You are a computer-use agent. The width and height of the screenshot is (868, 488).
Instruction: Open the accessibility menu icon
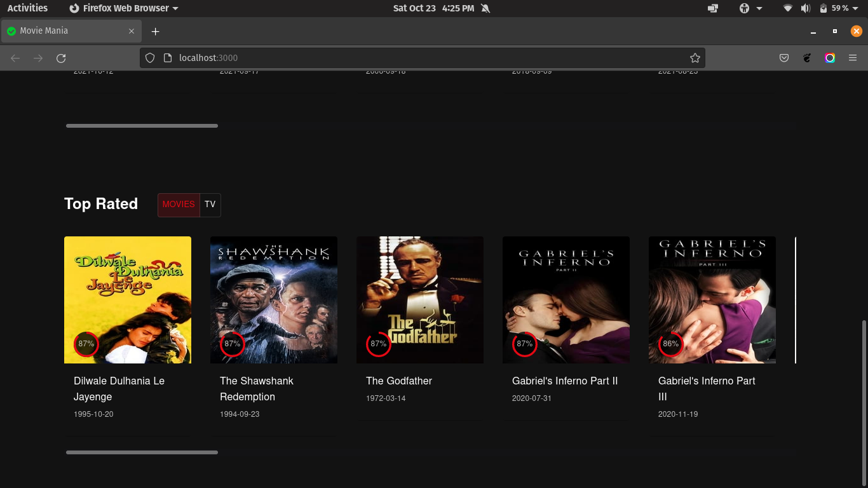point(744,8)
